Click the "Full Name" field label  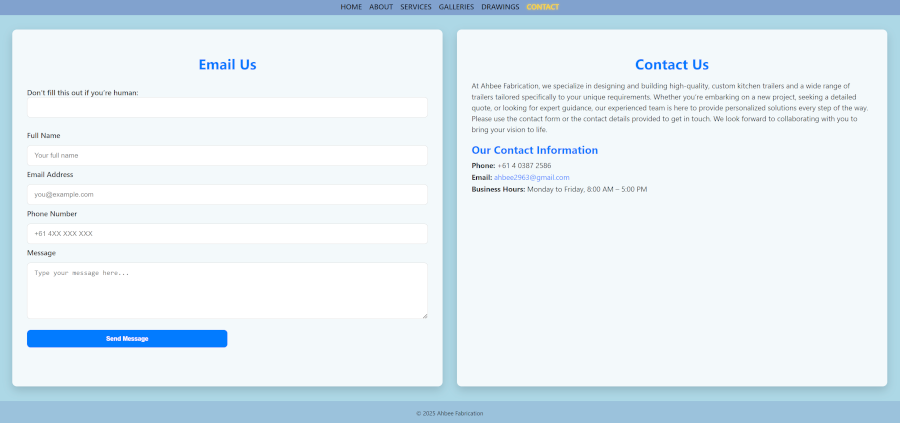tap(44, 135)
